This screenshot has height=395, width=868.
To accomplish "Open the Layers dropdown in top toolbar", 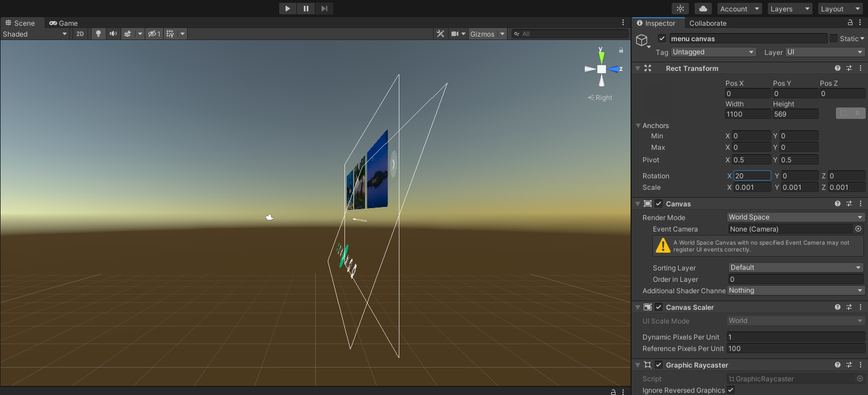I will [790, 9].
